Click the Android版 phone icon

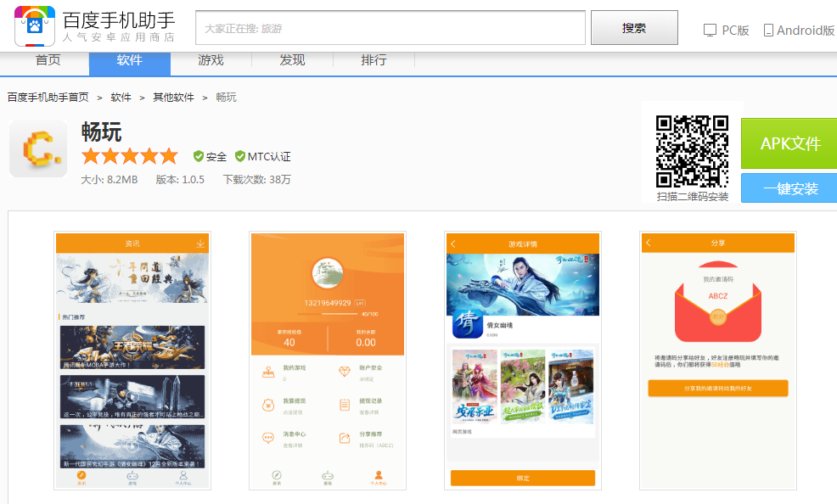click(768, 30)
